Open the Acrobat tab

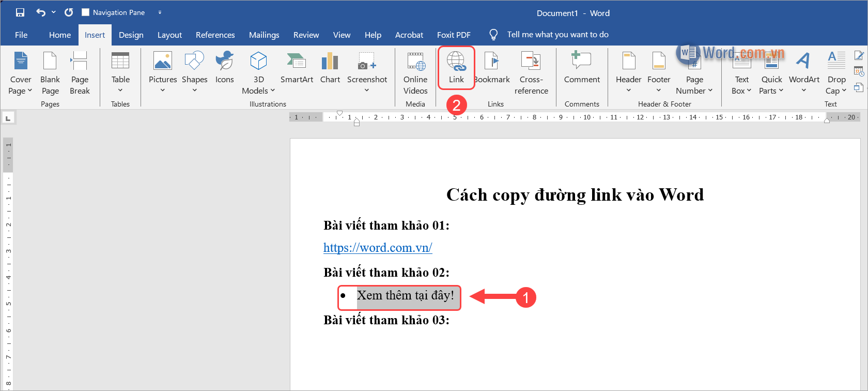tap(409, 35)
